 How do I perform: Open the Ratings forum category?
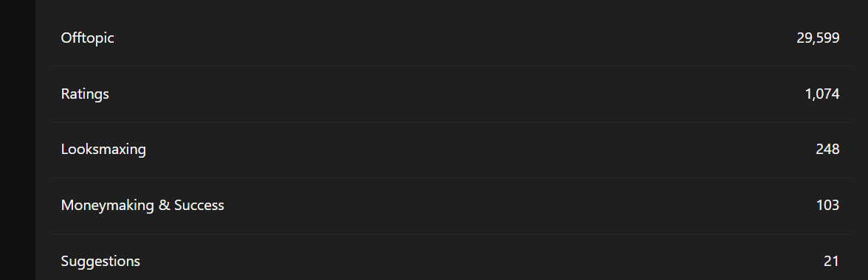point(85,94)
